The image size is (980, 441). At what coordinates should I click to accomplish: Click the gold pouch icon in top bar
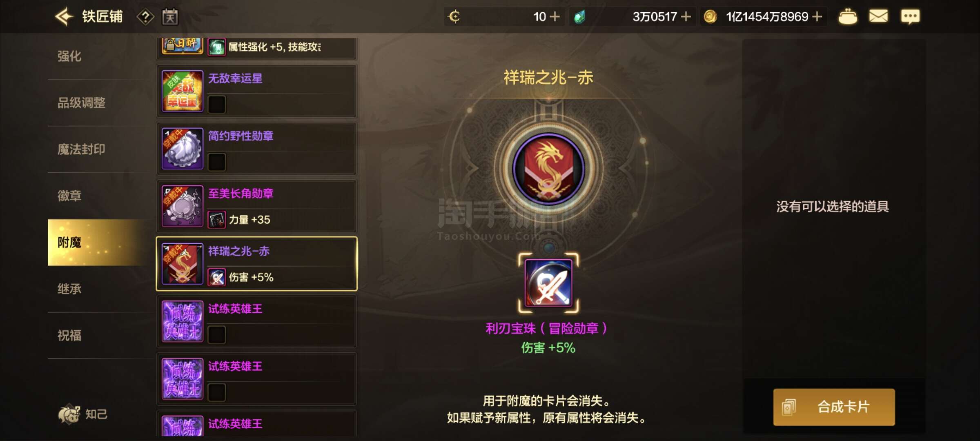[848, 17]
